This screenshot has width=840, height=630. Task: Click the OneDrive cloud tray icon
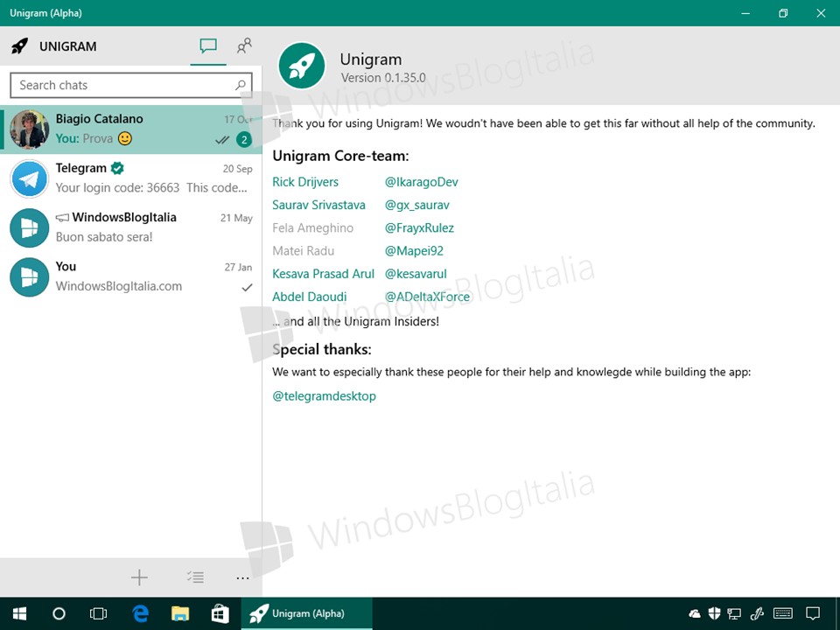695,613
